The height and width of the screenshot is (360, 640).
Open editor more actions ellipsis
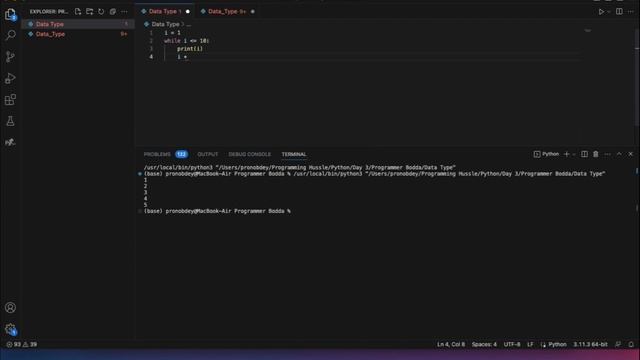(x=631, y=11)
